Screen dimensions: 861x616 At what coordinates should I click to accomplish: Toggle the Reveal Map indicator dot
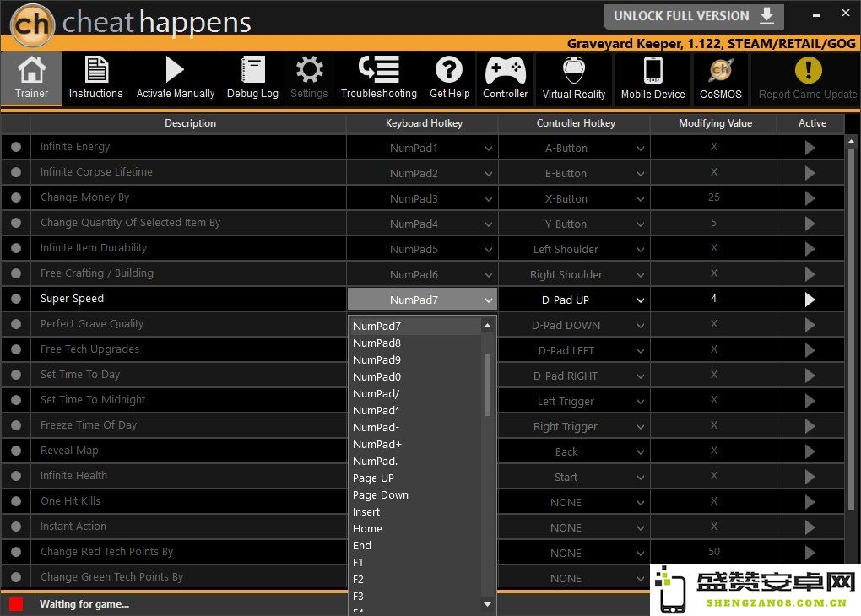coord(16,451)
